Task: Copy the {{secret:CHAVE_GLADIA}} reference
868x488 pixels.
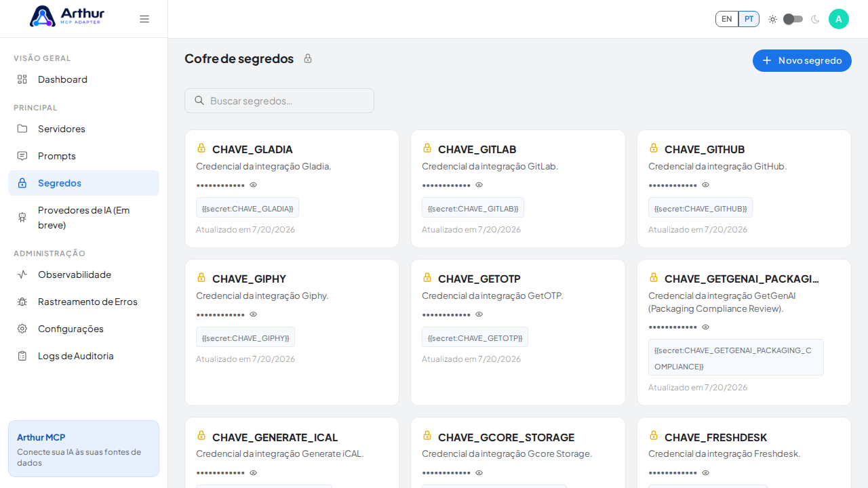Action: coord(248,208)
